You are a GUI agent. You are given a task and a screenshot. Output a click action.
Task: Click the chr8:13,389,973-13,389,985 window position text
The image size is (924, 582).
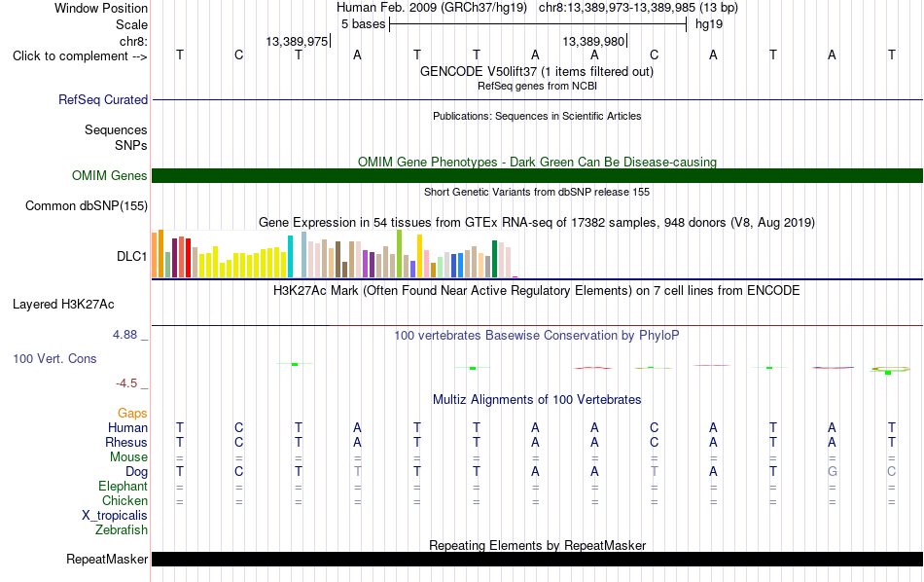tap(638, 8)
